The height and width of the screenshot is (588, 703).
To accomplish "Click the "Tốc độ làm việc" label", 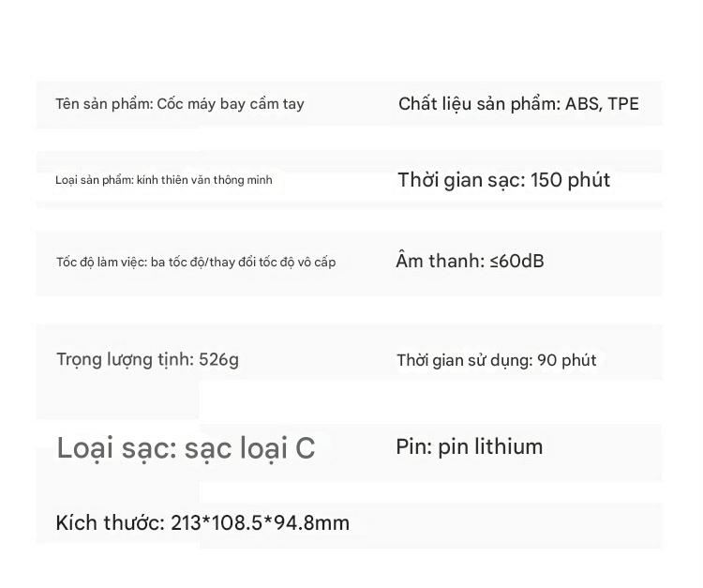I will tap(100, 263).
